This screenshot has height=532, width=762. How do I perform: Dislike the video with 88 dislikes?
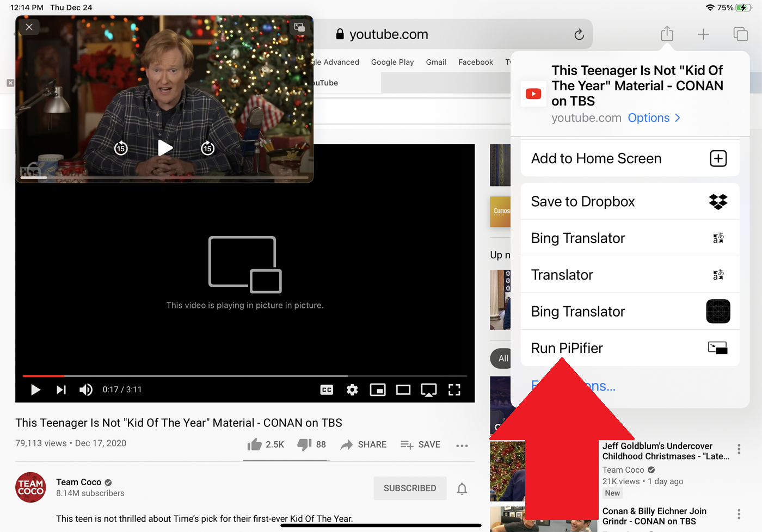(x=312, y=444)
